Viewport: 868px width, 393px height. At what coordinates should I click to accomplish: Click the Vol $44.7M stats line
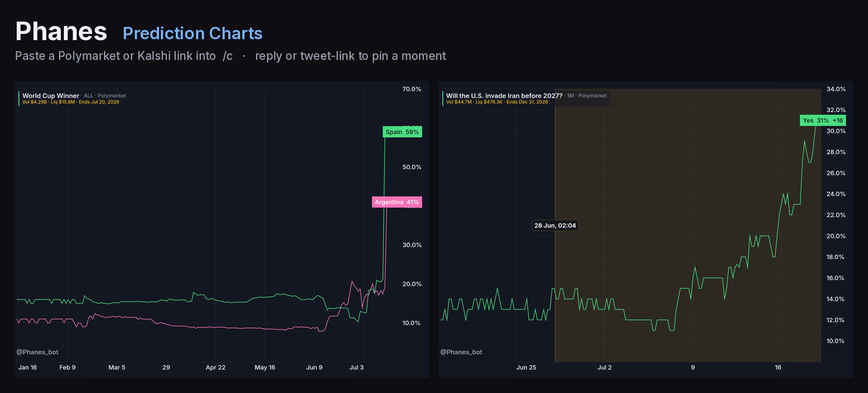497,102
